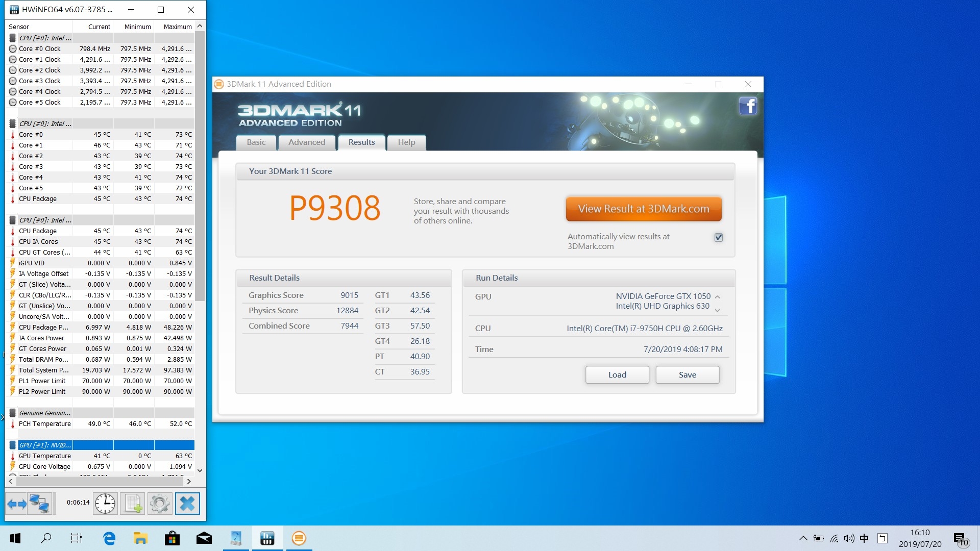Switch to 3DMark 11 taskbar icon
Screen dimensions: 980x551
click(299, 538)
